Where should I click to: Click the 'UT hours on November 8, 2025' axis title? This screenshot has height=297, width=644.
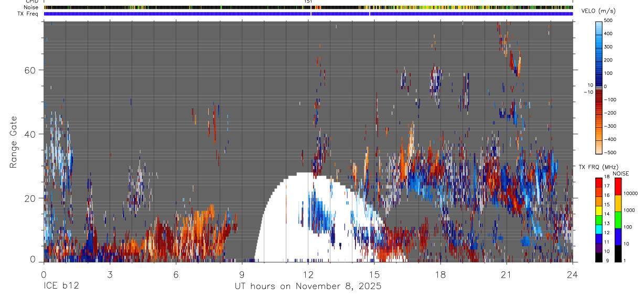[x=308, y=287]
